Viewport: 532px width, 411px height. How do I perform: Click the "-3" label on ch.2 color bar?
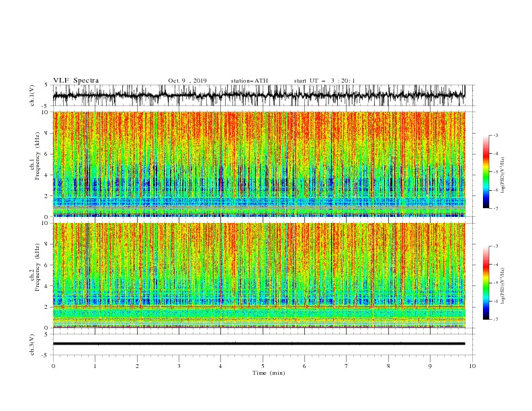496,246
